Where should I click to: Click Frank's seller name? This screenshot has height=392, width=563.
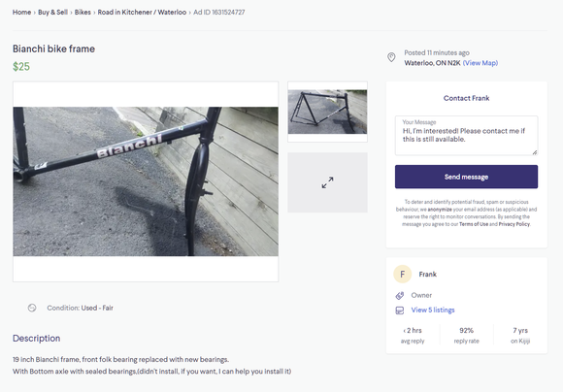point(428,275)
